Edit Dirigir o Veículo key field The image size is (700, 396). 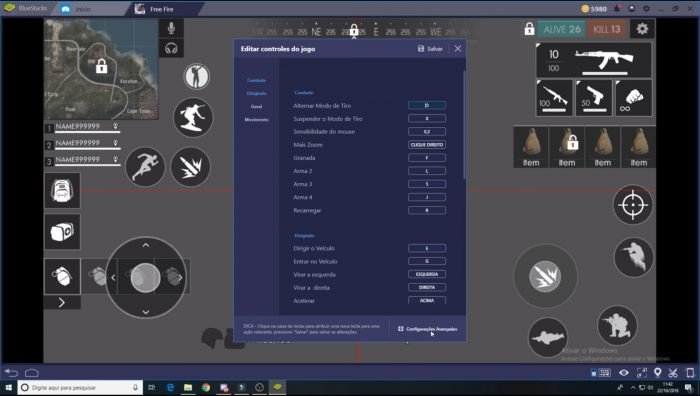tap(427, 248)
